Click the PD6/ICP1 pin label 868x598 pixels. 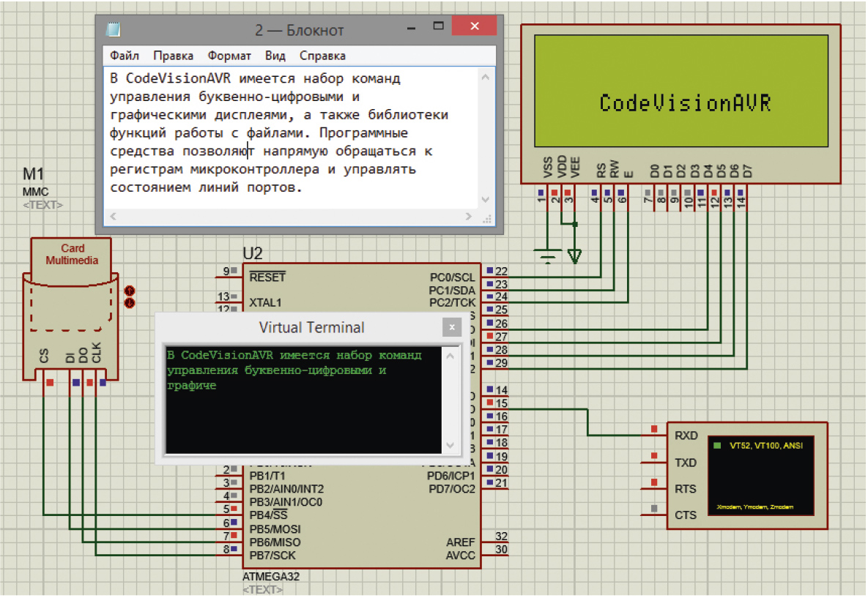click(x=450, y=476)
